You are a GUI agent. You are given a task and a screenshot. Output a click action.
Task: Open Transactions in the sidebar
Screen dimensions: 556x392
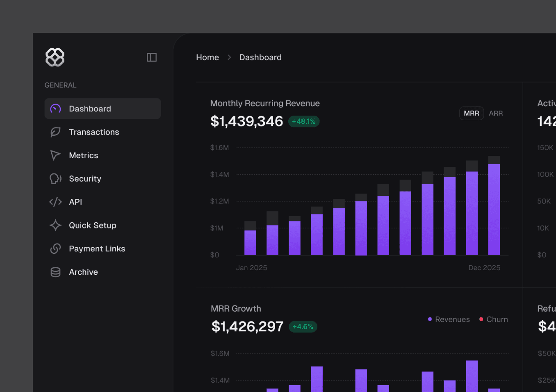tap(103, 132)
